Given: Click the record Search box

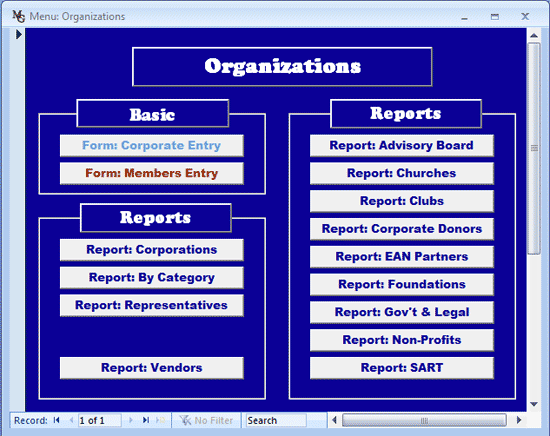Looking at the screenshot, I should coord(276,420).
